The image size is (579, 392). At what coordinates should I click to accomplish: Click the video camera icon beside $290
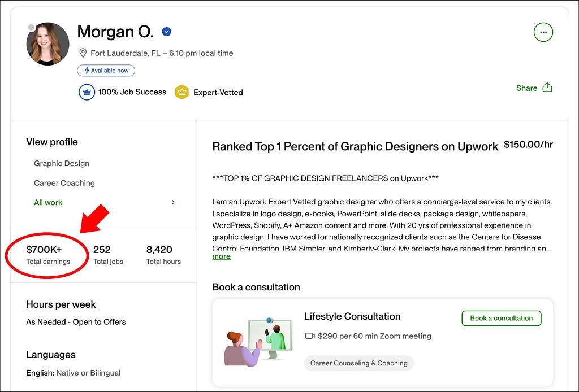[310, 336]
